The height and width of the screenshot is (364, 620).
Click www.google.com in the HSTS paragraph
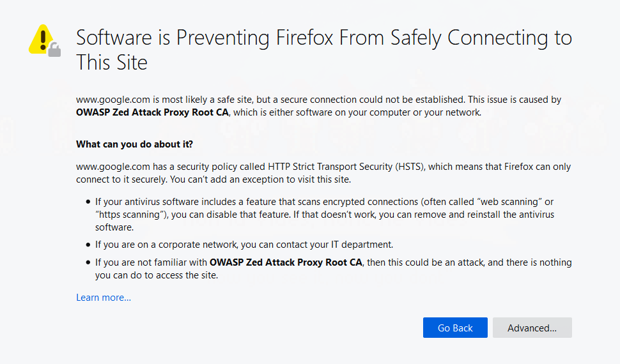pos(113,167)
